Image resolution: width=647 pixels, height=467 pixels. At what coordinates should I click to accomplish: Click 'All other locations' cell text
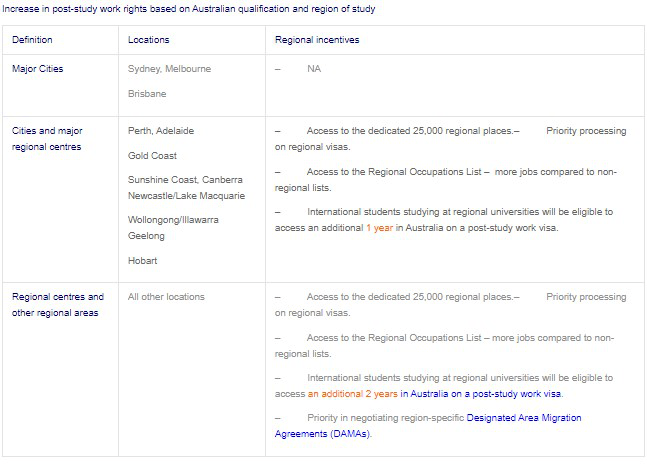click(x=166, y=297)
